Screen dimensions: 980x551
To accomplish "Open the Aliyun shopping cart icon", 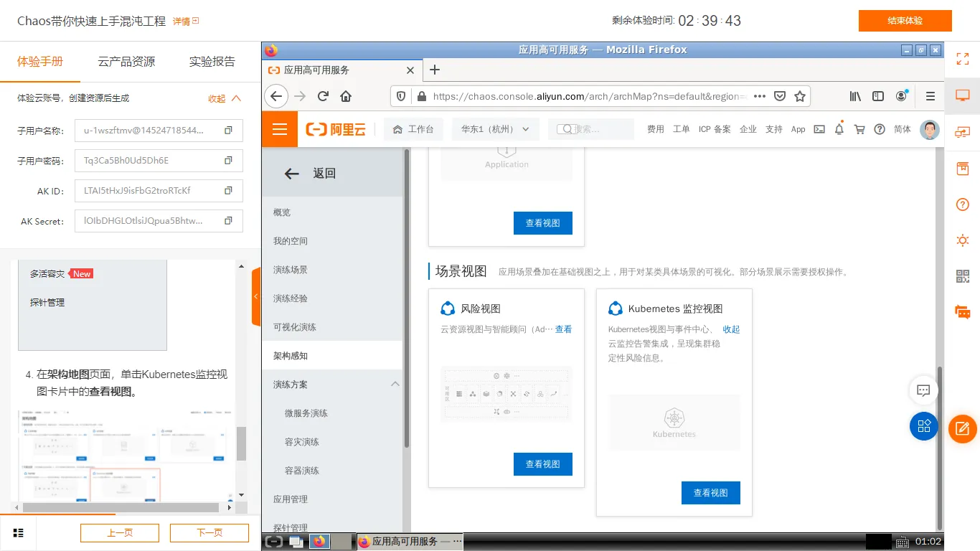I will tap(859, 129).
